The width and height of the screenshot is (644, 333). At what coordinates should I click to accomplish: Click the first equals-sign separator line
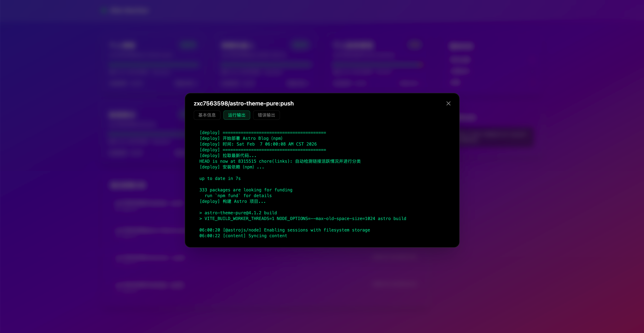pyautogui.click(x=263, y=132)
